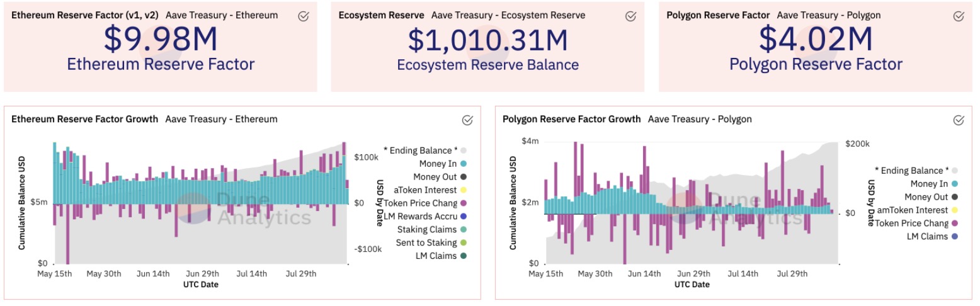Image resolution: width=980 pixels, height=306 pixels.
Task: Click May 30th tick on Polygon chart axis
Action: tap(595, 274)
